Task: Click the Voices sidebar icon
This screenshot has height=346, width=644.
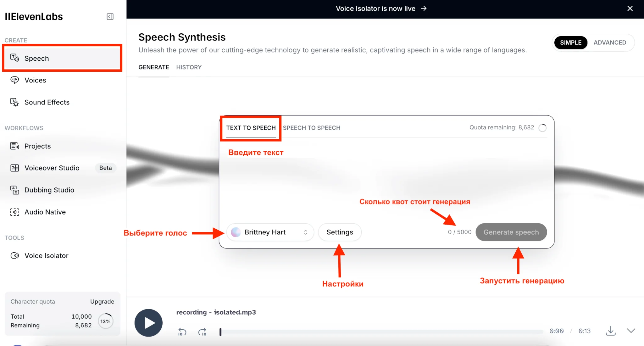Action: coord(14,80)
